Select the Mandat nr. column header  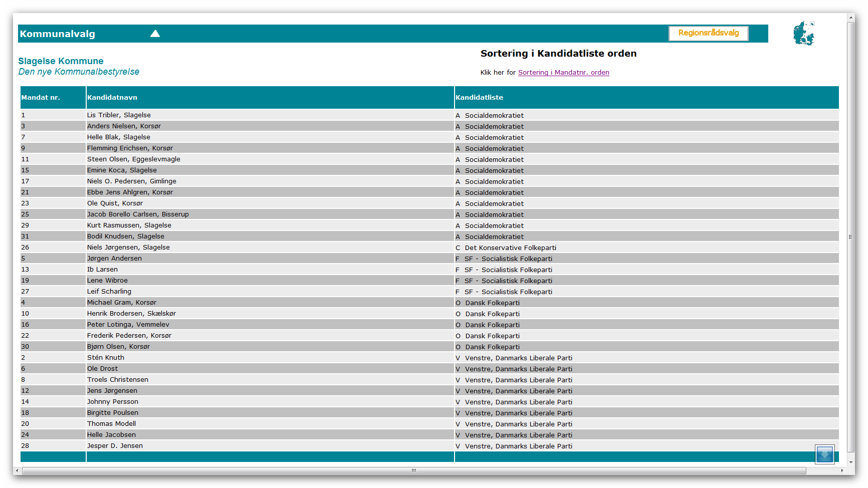pyautogui.click(x=41, y=98)
